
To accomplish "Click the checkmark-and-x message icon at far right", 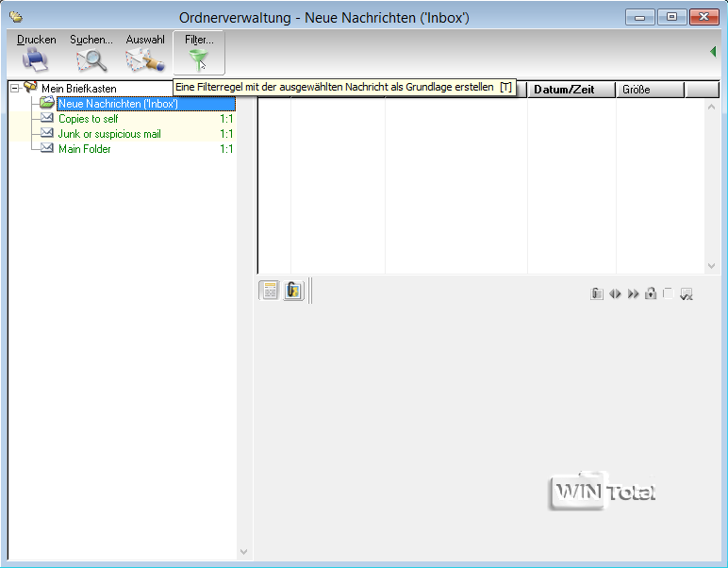I will (687, 293).
